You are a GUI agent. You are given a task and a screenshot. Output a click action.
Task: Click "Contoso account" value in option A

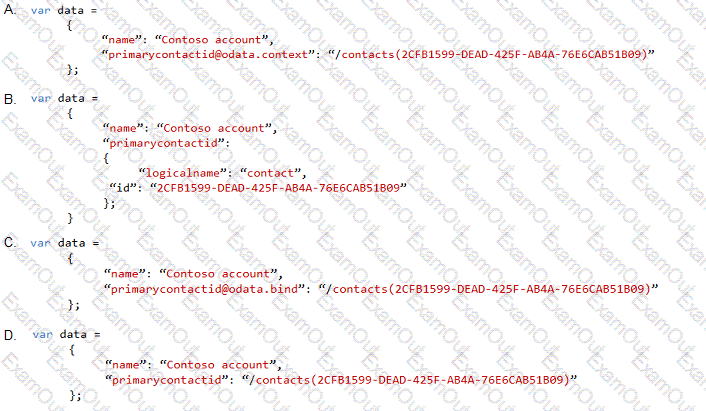[211, 40]
